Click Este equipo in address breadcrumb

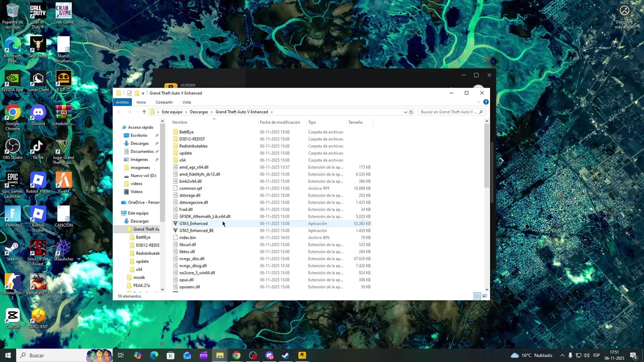172,112
